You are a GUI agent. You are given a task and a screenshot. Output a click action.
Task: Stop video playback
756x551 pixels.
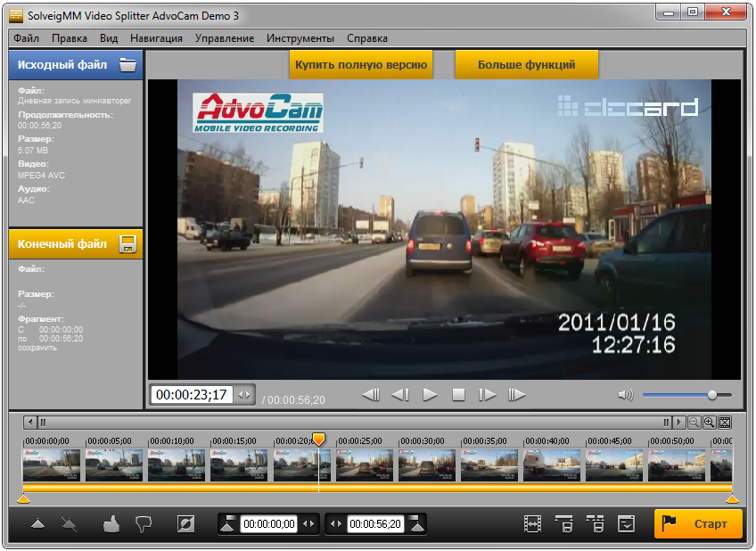click(x=458, y=395)
